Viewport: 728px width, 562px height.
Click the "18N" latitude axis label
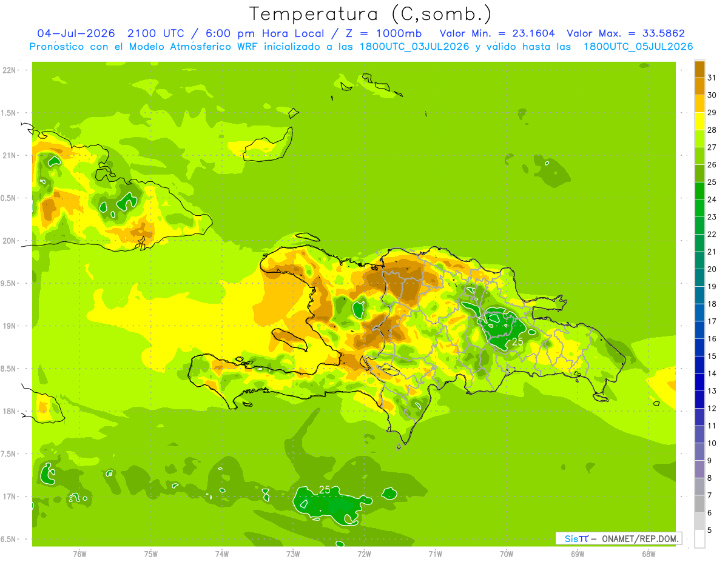point(9,411)
